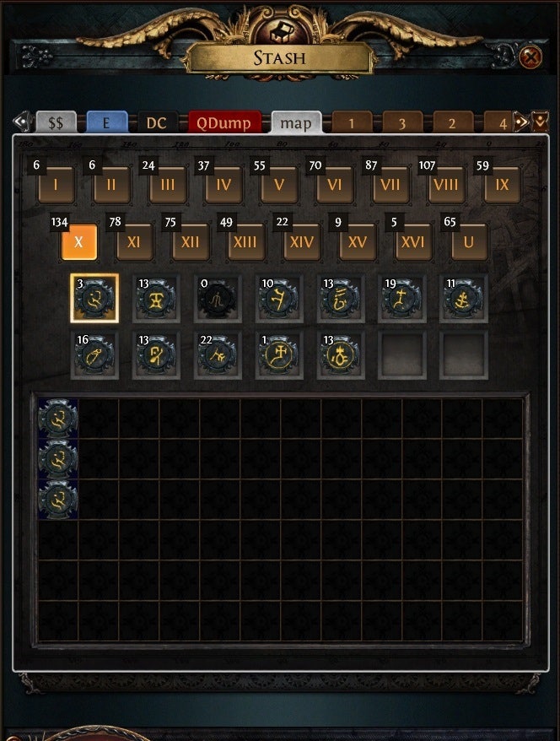This screenshot has width=560, height=741.
Task: Select tier V button with 55 maps
Action: (279, 184)
